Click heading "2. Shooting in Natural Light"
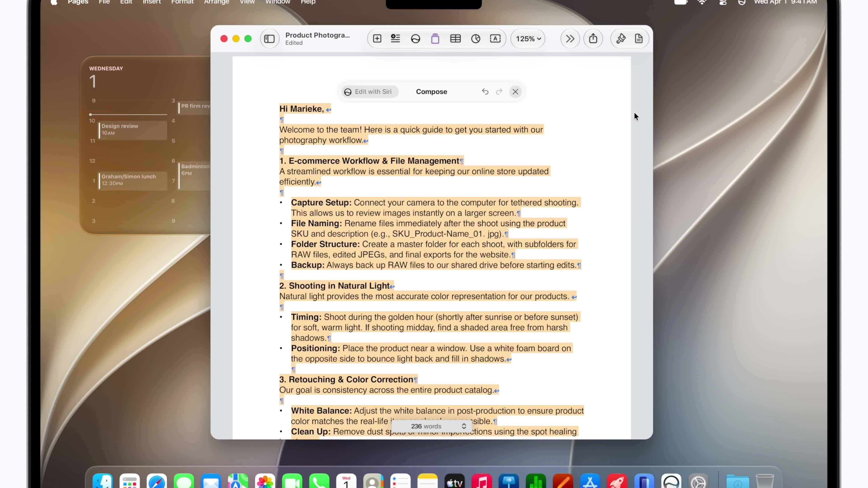Viewport: 868px width, 488px height. tap(334, 286)
